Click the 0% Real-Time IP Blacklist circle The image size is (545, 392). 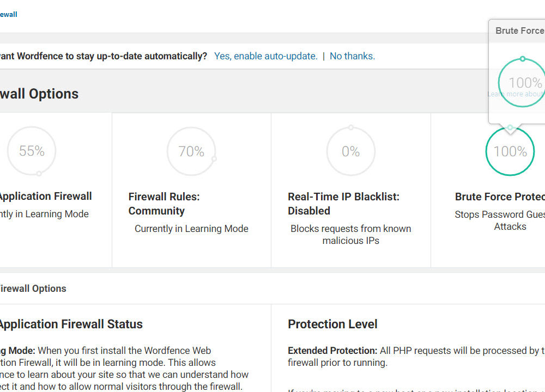[x=350, y=151]
